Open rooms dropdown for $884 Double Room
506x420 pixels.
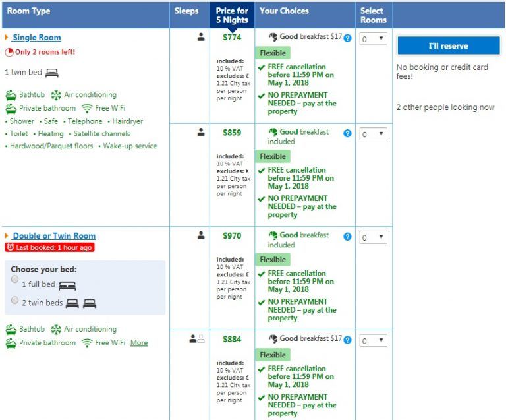pos(373,341)
